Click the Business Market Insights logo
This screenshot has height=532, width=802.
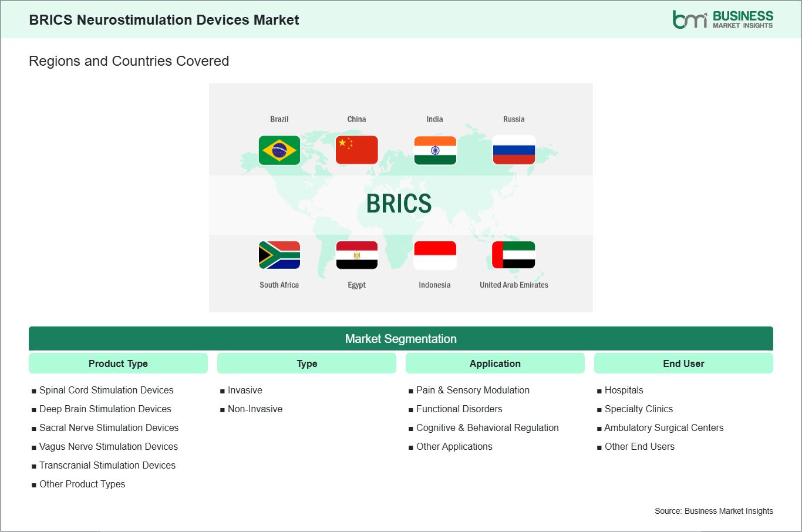click(x=723, y=19)
